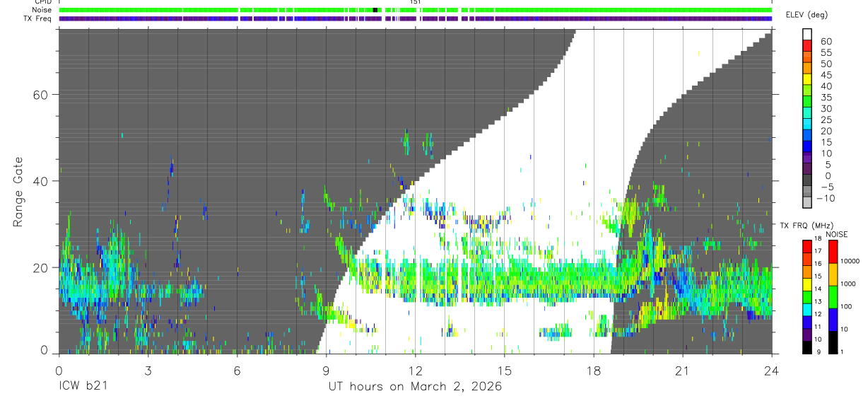Click the purple TX Freq strip above the plot
The image size is (868, 401).
coord(415,18)
